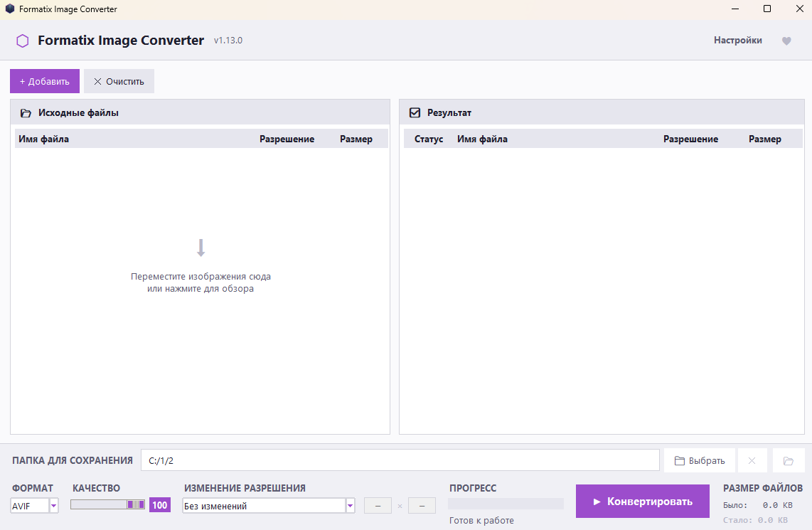Click the КАЧЕСТВО quality slider handle

click(x=137, y=504)
